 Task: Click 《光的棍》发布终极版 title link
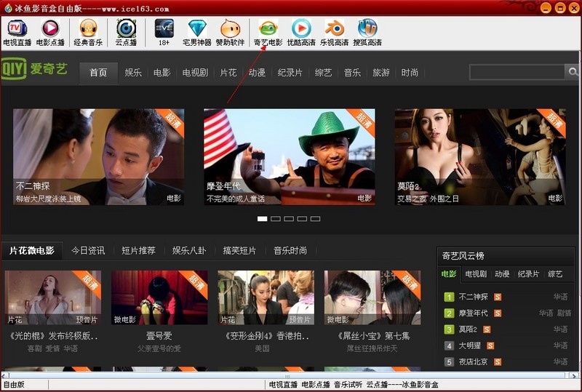click(52, 336)
